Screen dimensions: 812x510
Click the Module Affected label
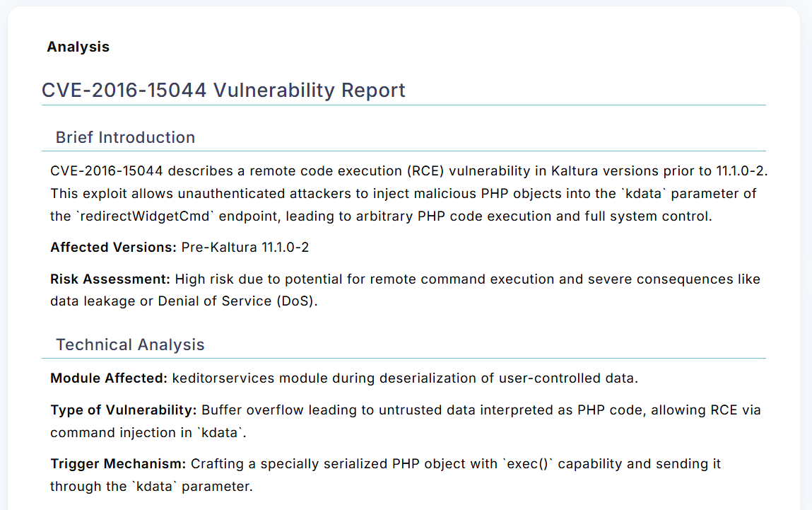tap(109, 378)
